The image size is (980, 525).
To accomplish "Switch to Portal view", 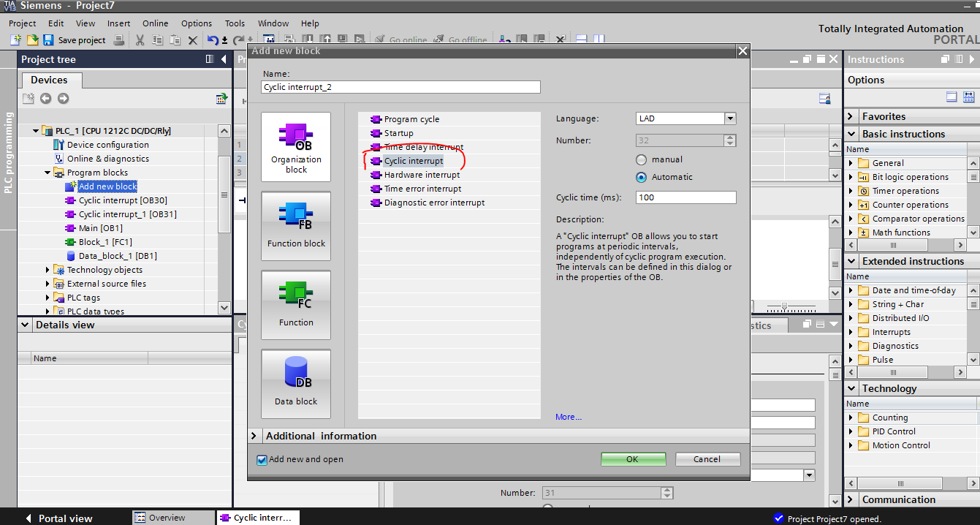I will coord(58,518).
